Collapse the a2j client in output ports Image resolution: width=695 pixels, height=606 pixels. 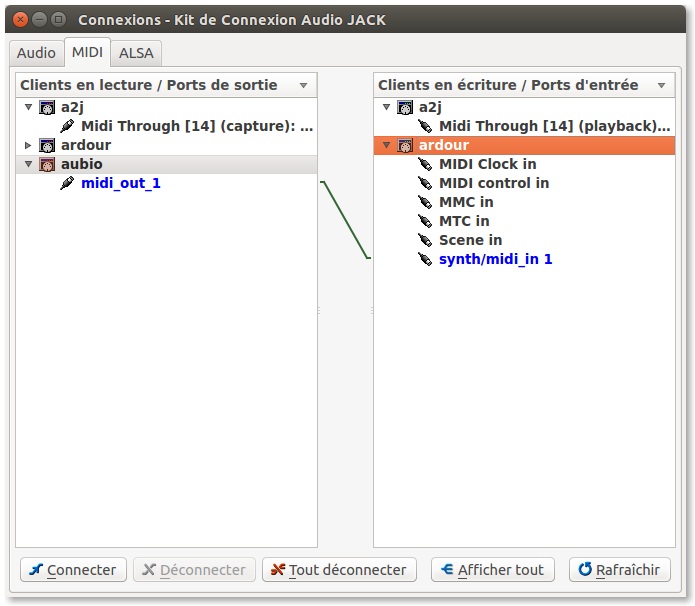[28, 107]
